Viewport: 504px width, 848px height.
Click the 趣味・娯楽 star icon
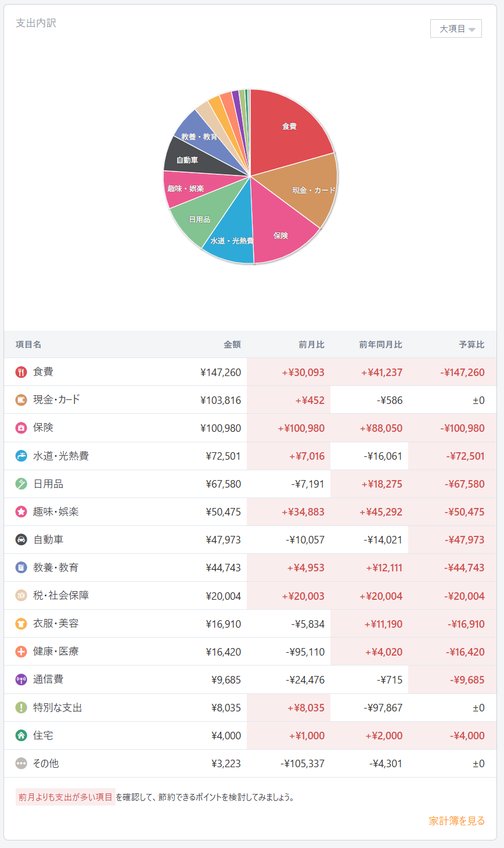click(x=21, y=512)
